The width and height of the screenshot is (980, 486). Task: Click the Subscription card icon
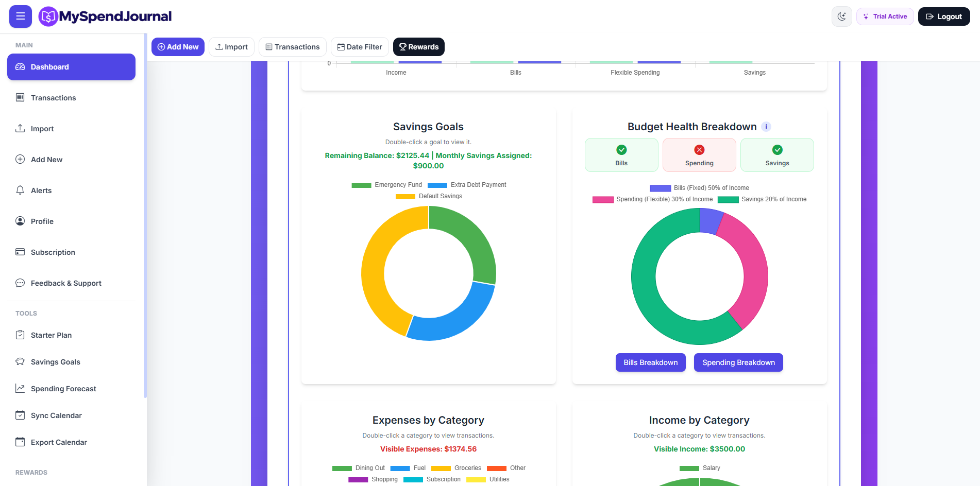tap(20, 252)
